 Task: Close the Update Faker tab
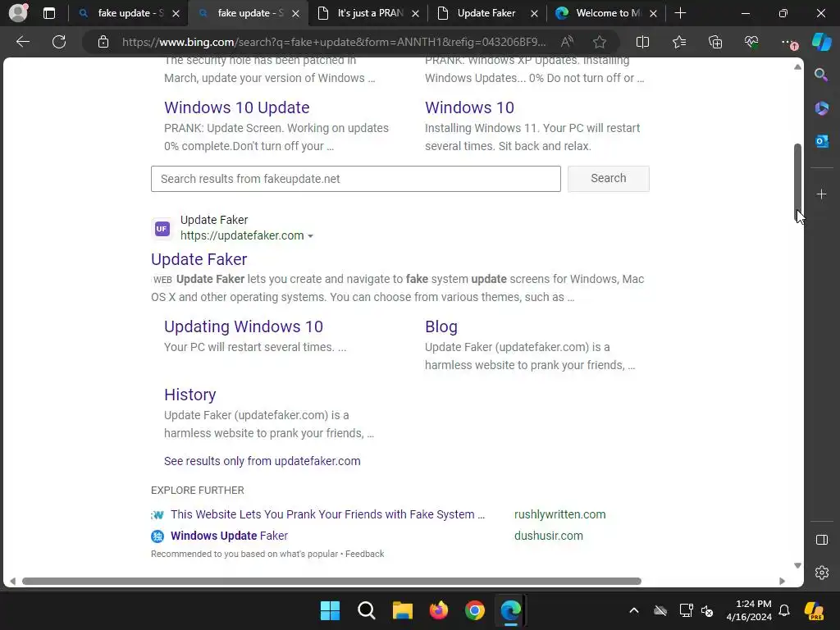pyautogui.click(x=534, y=14)
